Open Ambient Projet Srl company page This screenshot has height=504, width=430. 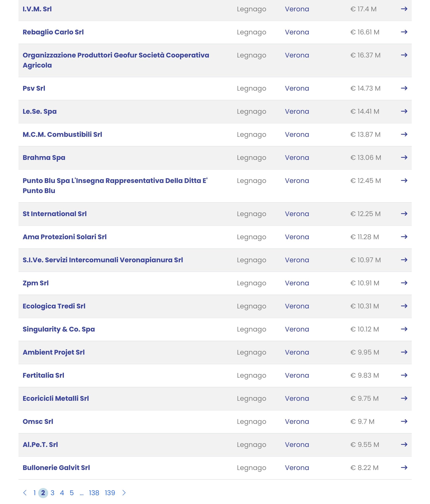[54, 353]
